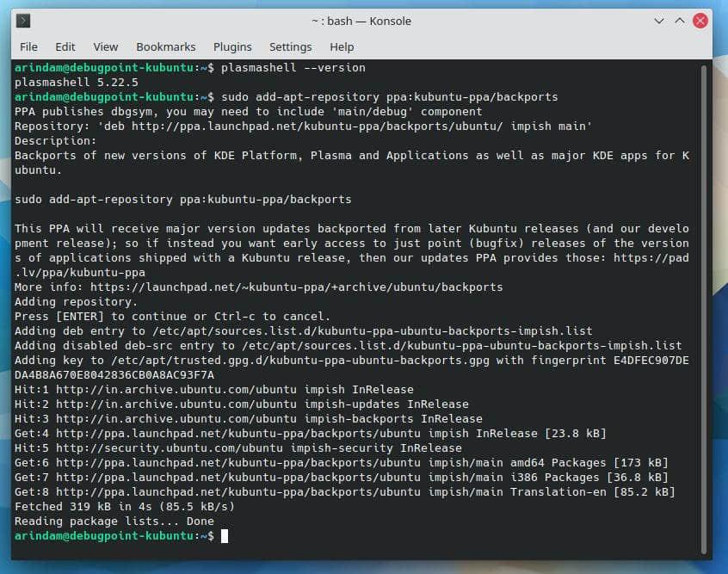Open the Bookmarks menu
728x574 pixels.
click(166, 46)
